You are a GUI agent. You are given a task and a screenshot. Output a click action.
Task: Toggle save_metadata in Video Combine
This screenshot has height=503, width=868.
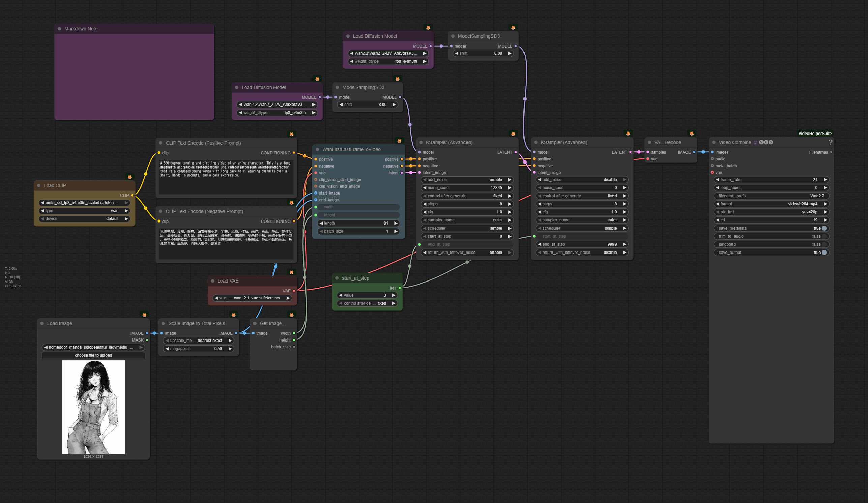pos(824,229)
